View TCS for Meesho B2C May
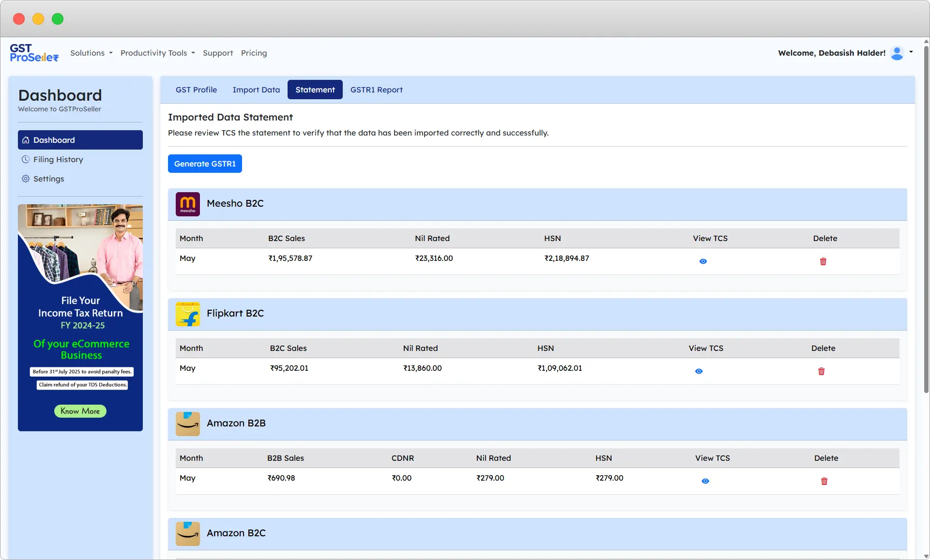Viewport: 930px width, 560px height. 703,261
